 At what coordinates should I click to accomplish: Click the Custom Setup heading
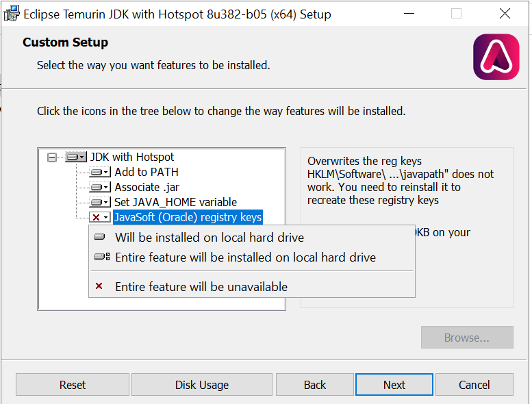point(65,42)
